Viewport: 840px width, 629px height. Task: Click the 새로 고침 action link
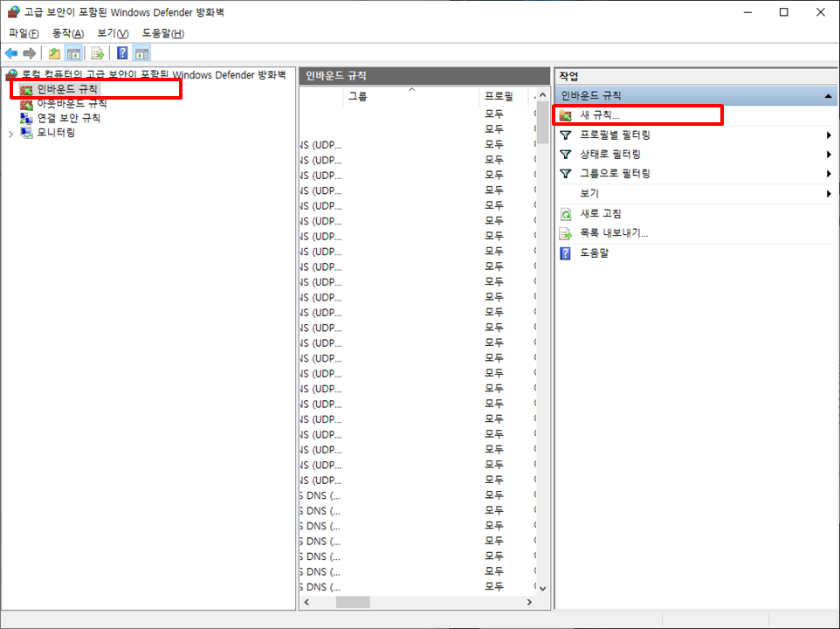[x=601, y=213]
